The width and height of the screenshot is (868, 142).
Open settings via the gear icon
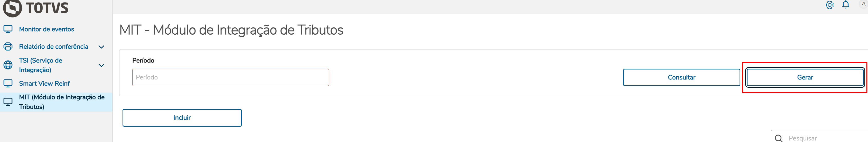pos(829,5)
